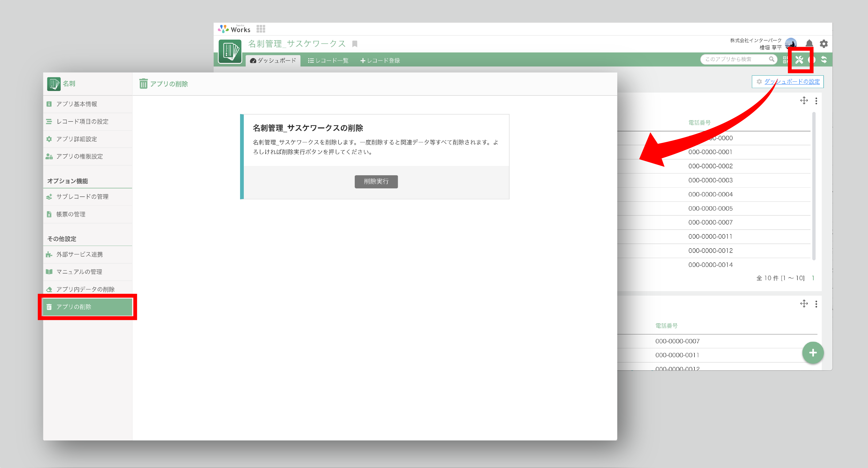Click the refresh sync arrows icon
Viewport: 868px width, 468px height.
pos(824,60)
